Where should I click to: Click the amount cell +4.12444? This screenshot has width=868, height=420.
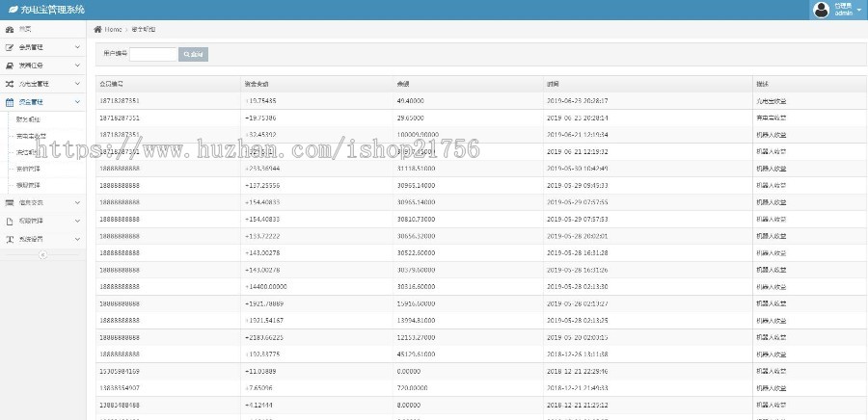[x=258, y=406]
